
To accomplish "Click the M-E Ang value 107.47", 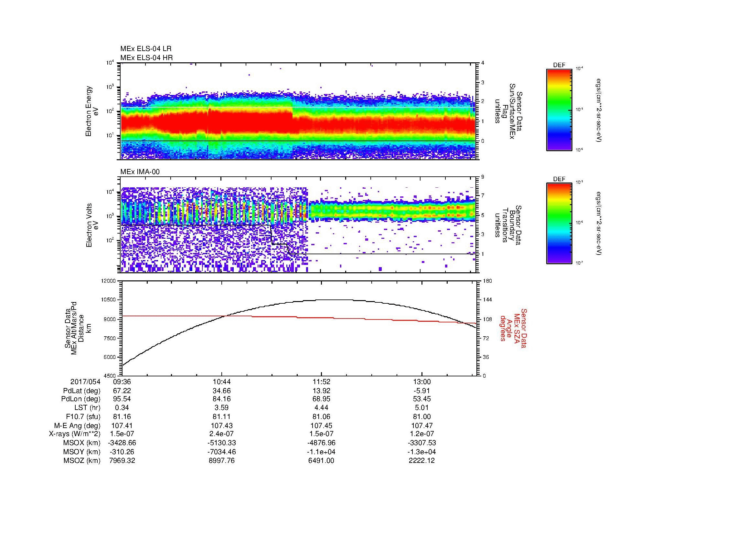I will [x=422, y=426].
